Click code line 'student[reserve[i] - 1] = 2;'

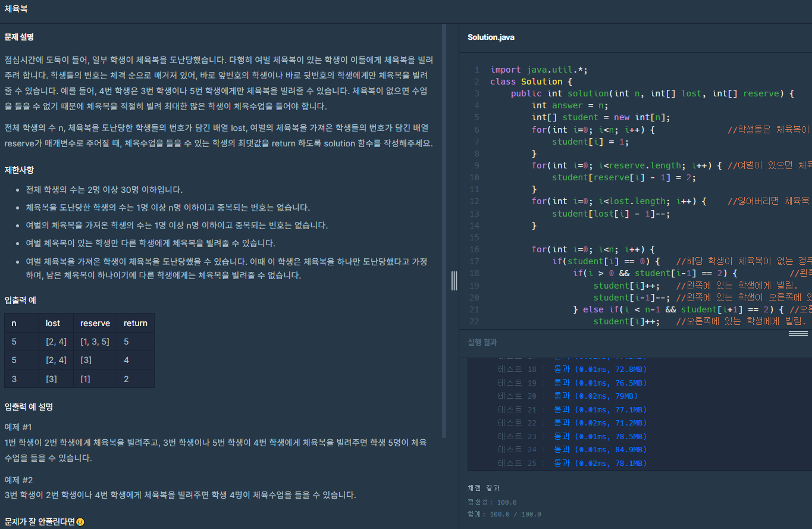pos(624,177)
